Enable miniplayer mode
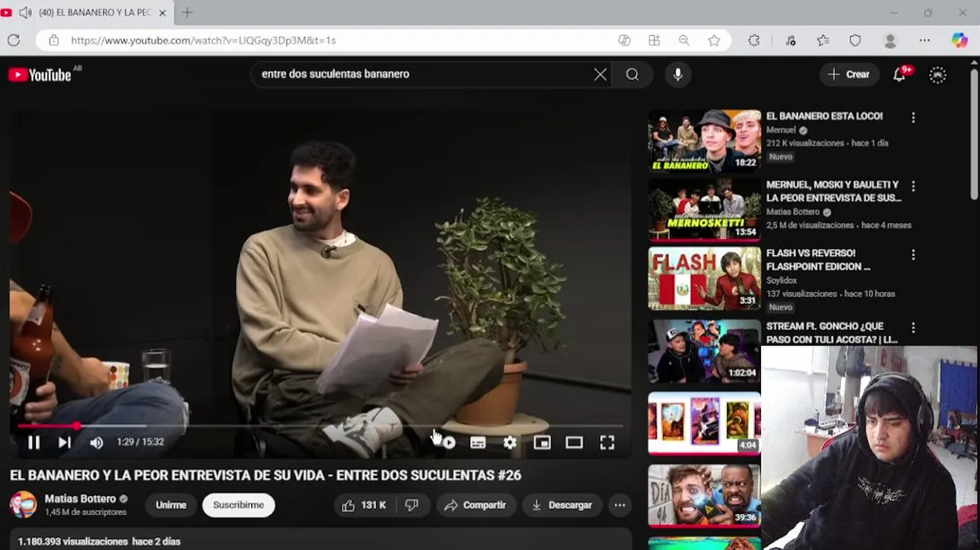Viewport: 980px width, 550px height. [x=542, y=442]
